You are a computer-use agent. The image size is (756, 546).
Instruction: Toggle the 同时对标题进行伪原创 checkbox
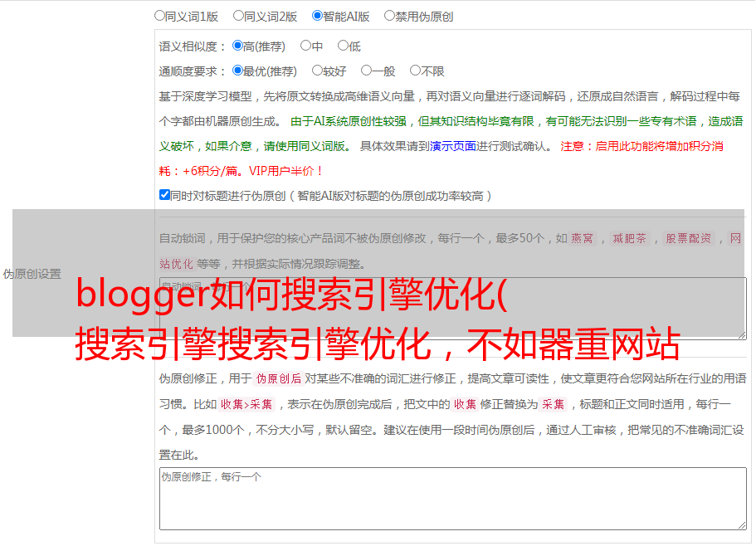point(164,195)
